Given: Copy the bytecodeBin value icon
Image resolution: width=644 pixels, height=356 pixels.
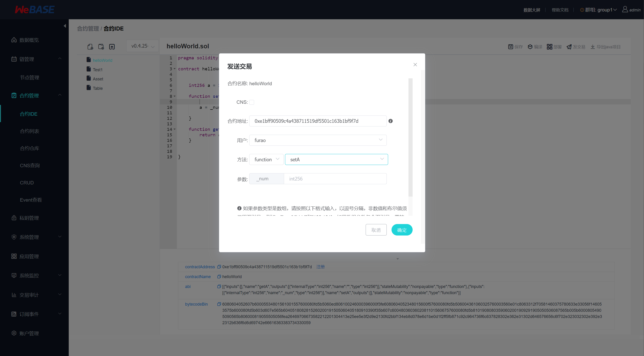Looking at the screenshot, I should [x=219, y=304].
